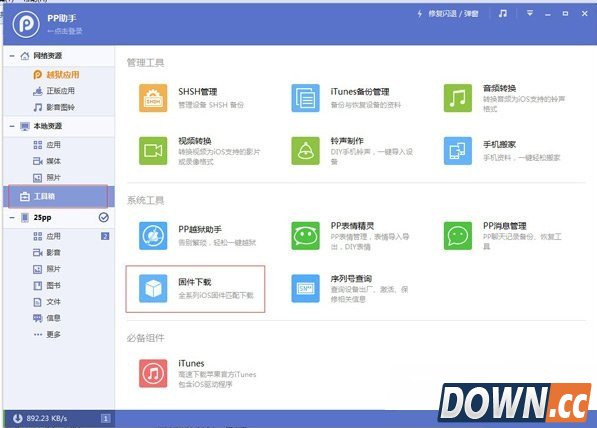This screenshot has width=597, height=428.
Task: Open 照片 under 25pp device
Action: pyautogui.click(x=47, y=269)
